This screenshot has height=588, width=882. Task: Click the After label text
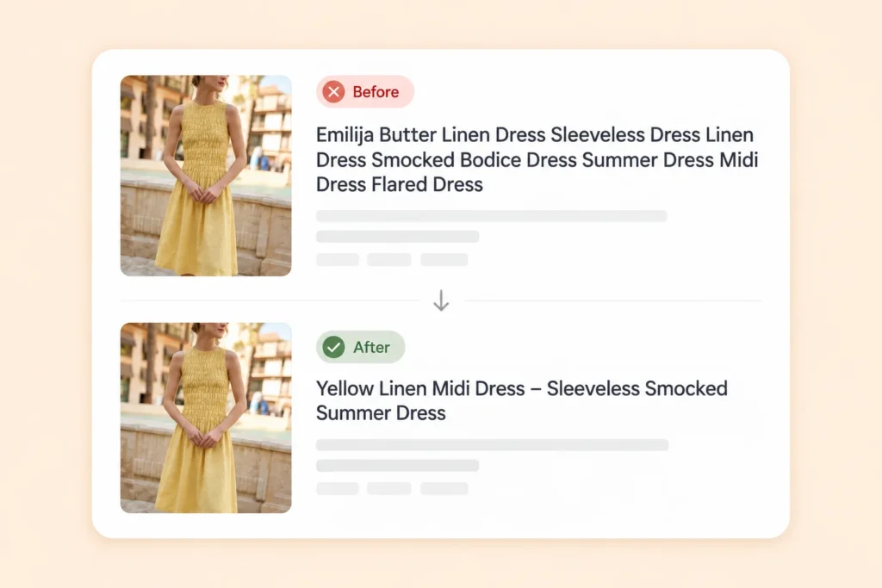(371, 347)
